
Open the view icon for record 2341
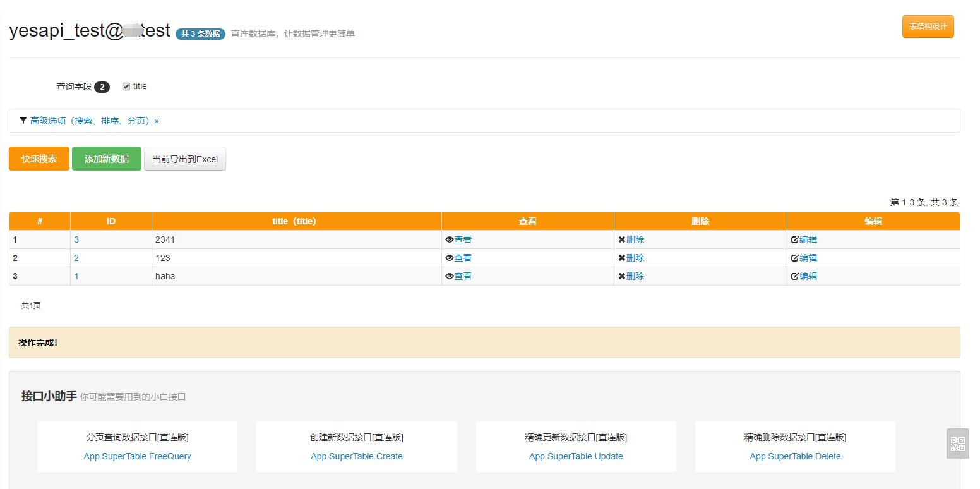click(450, 239)
